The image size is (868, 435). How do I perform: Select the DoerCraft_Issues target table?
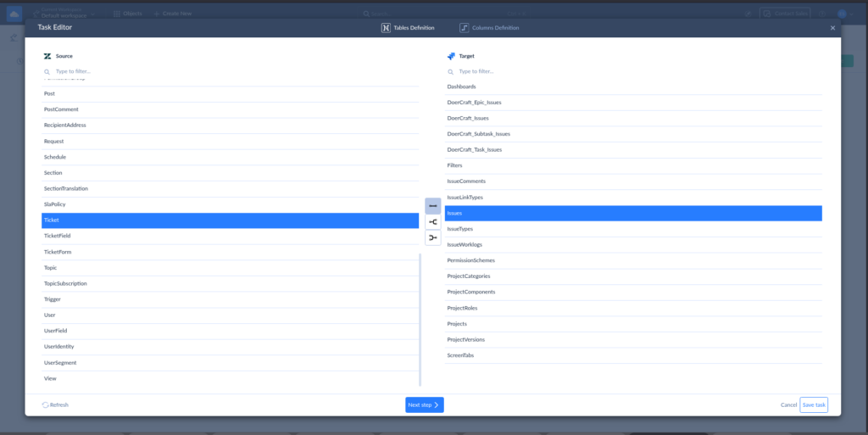tap(633, 119)
